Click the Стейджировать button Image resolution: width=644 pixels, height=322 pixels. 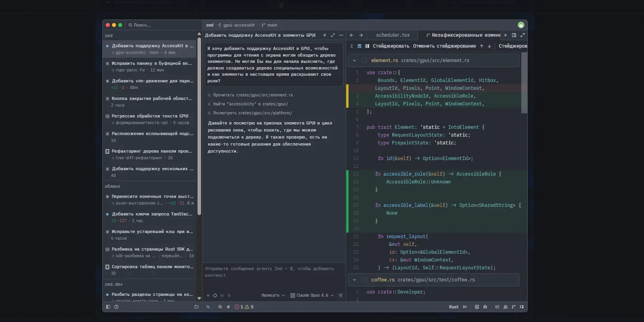[x=391, y=46]
